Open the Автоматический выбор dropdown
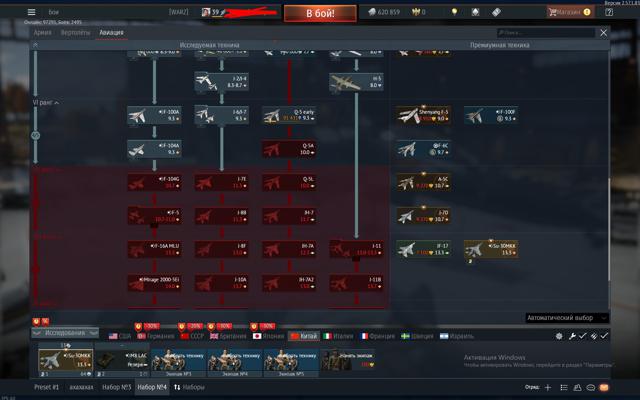Image resolution: width=640 pixels, height=400 pixels. click(567, 318)
